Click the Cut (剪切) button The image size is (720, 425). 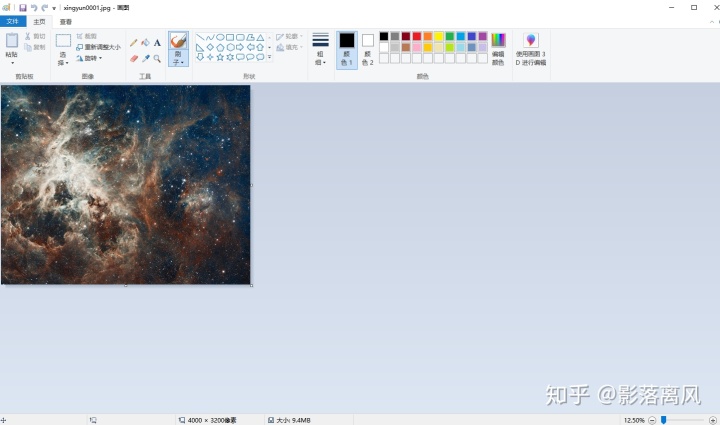pyautogui.click(x=35, y=36)
